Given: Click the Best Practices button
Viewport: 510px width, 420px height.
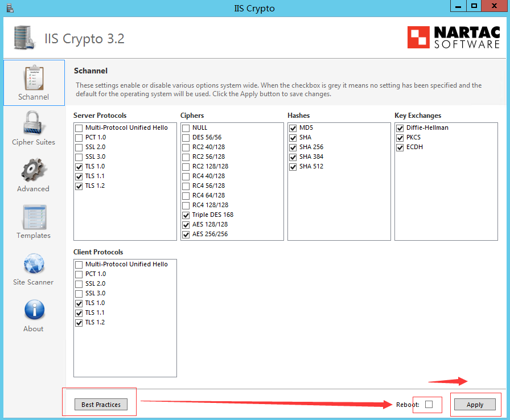Looking at the screenshot, I should click(101, 405).
